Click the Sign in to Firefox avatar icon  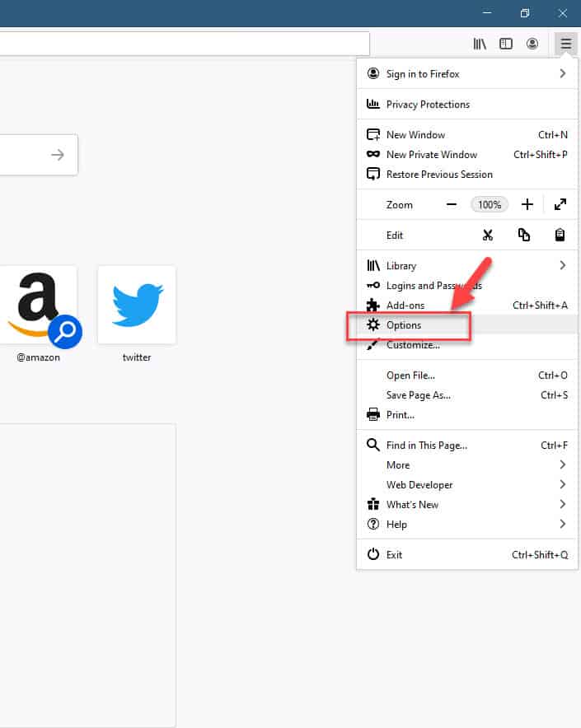(373, 73)
